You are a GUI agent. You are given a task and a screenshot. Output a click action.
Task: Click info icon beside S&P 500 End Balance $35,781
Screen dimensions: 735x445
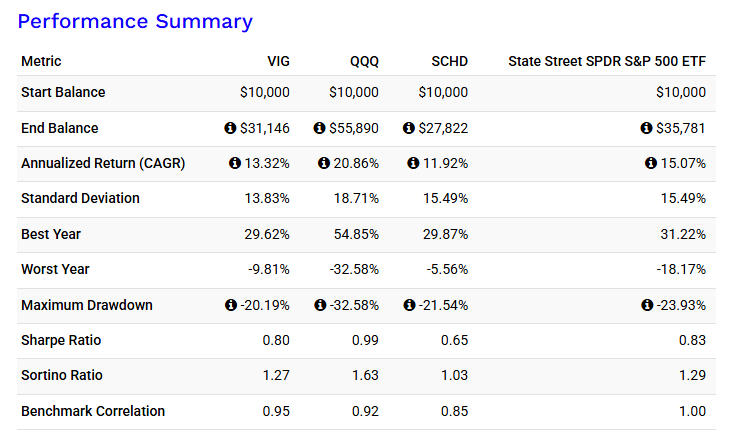(646, 128)
